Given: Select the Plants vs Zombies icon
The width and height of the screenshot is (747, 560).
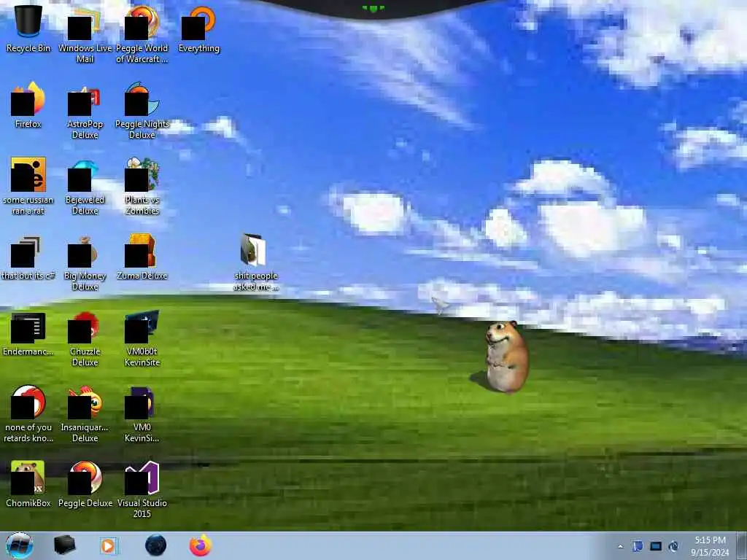Looking at the screenshot, I should pos(142,186).
